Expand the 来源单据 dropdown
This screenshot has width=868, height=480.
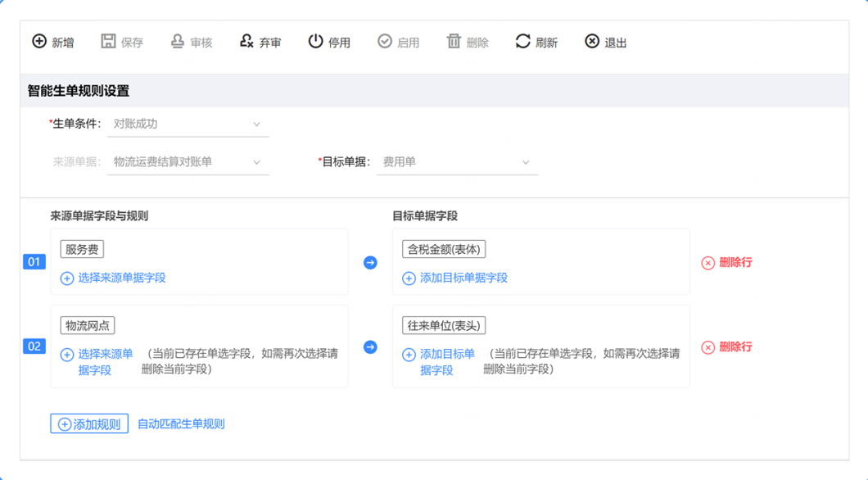tap(188, 162)
